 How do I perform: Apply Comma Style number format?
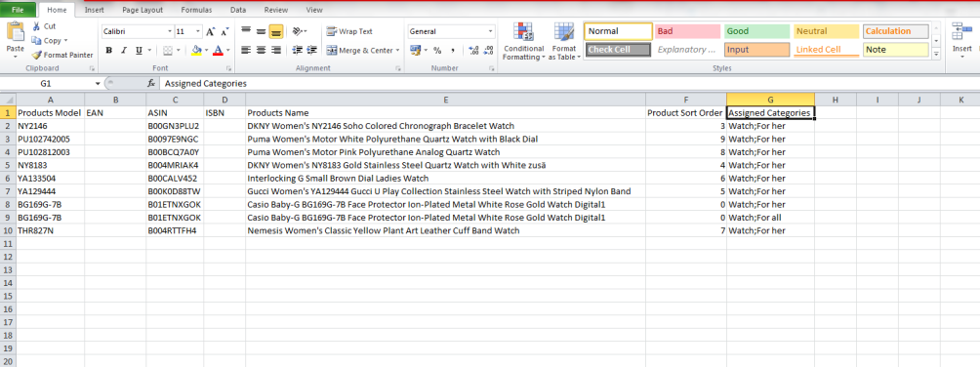click(452, 51)
